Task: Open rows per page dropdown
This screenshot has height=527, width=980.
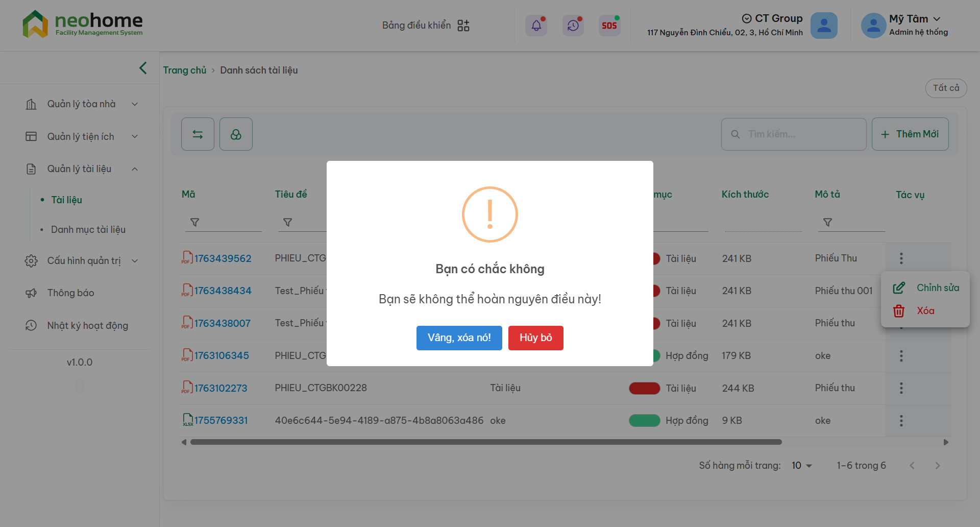Action: coord(801,465)
